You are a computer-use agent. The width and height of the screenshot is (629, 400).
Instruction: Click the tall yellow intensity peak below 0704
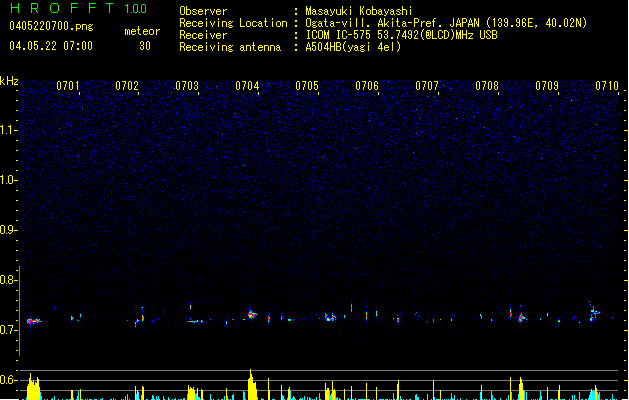coord(252,385)
